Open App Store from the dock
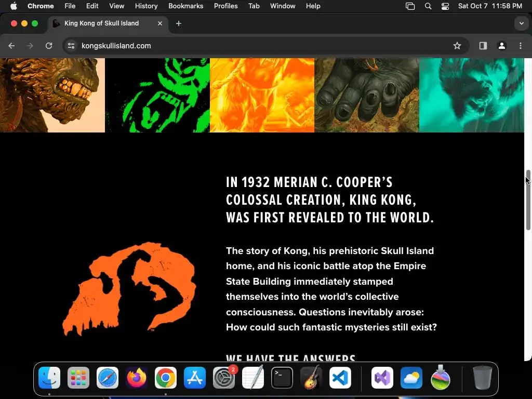The image size is (532, 399). [195, 378]
